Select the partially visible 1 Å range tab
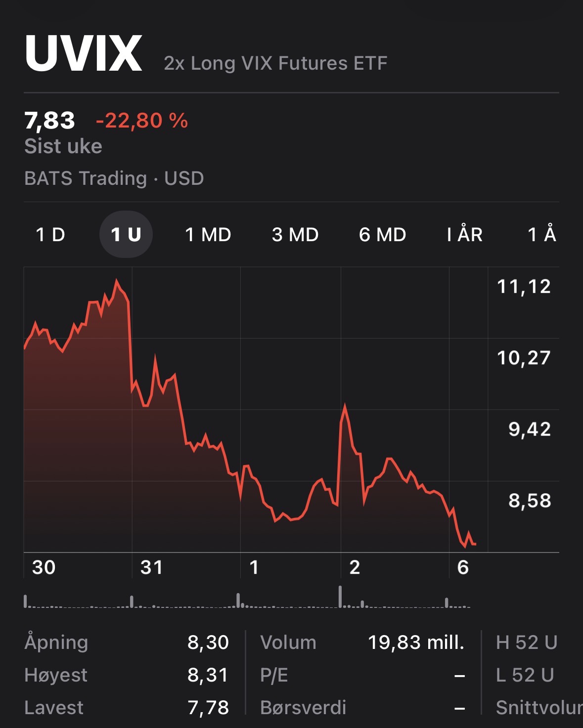 pos(542,234)
